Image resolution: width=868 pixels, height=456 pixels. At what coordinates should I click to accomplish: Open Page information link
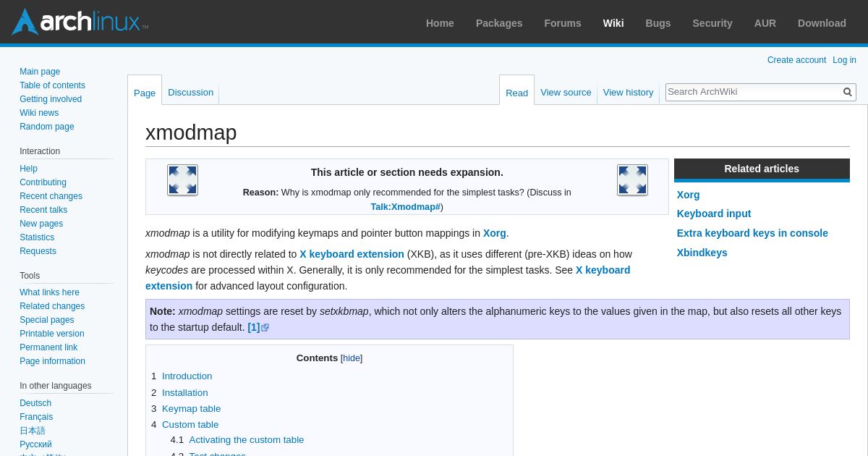(52, 361)
